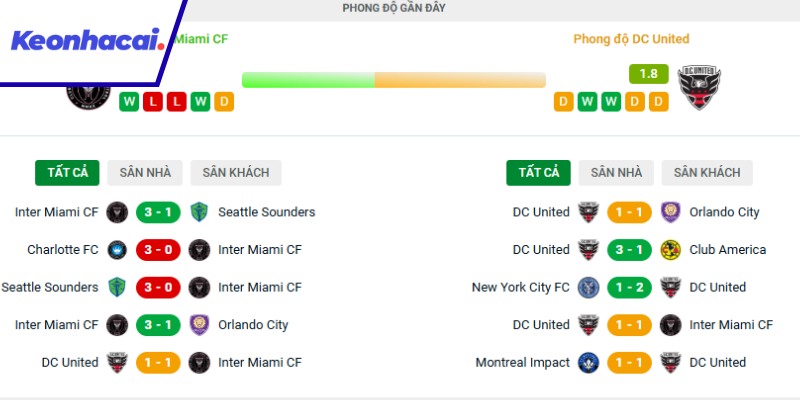Click the Keonhacai logo
The image size is (800, 400).
[x=86, y=41]
